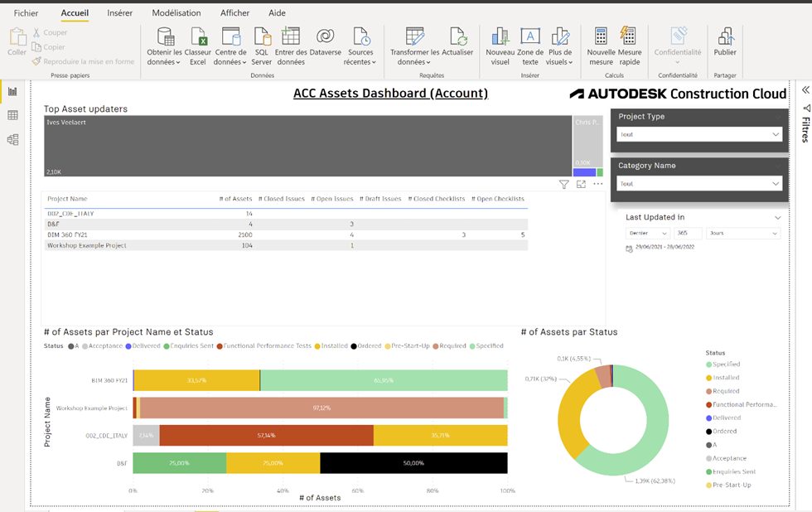812x512 pixels.
Task: Insert a Zone de texte
Action: (x=529, y=46)
